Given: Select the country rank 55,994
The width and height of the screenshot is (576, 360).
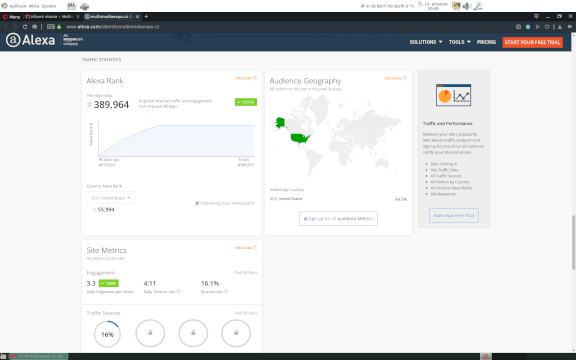Looking at the screenshot, I should click(x=106, y=209).
